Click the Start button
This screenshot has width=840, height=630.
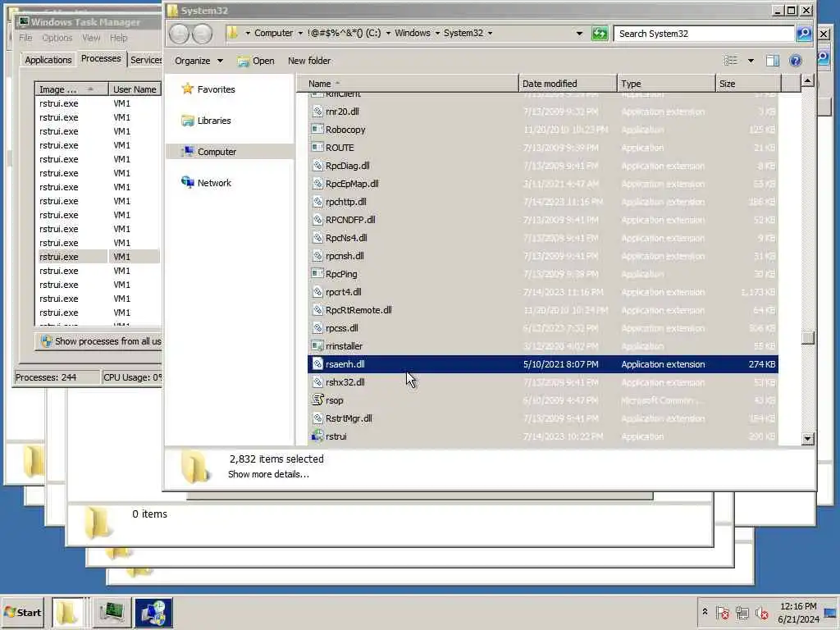(22, 612)
